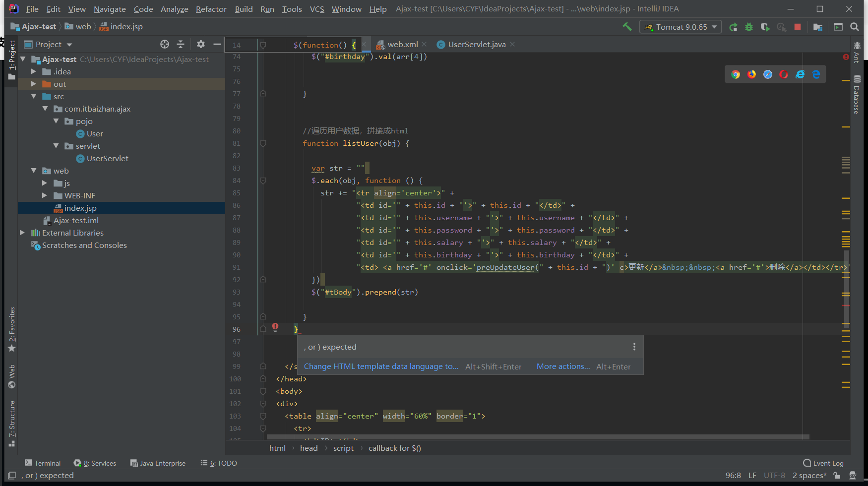The image size is (868, 486).
Task: Open the VCS menu
Action: (x=316, y=9)
